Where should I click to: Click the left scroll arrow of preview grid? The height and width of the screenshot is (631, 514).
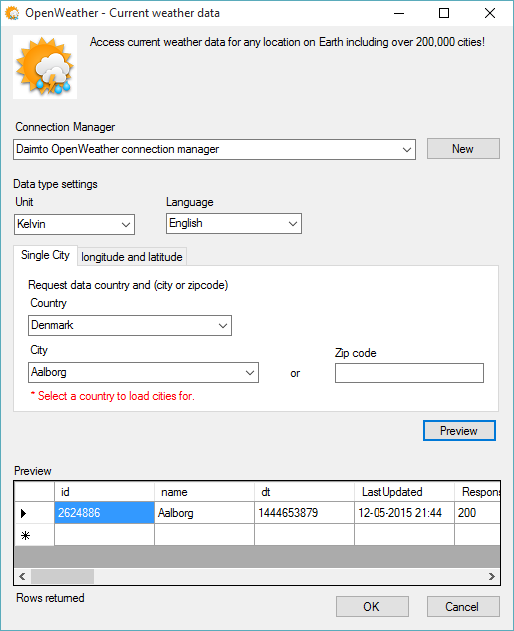coord(22,576)
